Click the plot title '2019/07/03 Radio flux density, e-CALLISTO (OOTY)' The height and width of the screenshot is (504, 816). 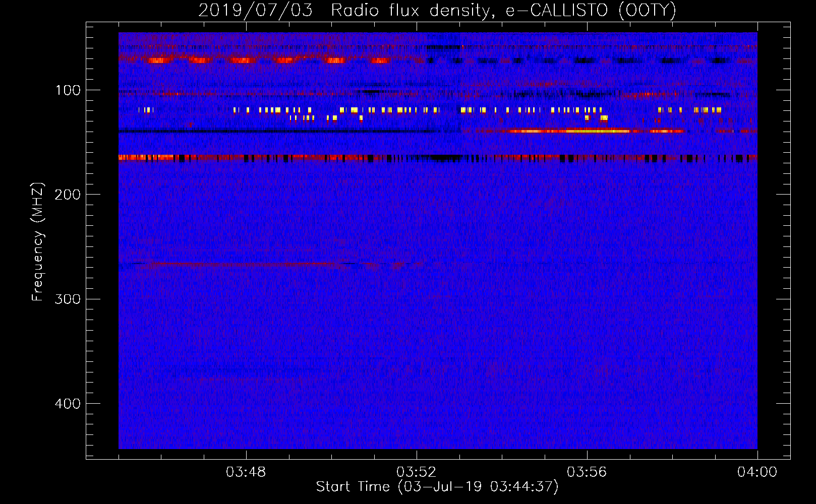(437, 10)
